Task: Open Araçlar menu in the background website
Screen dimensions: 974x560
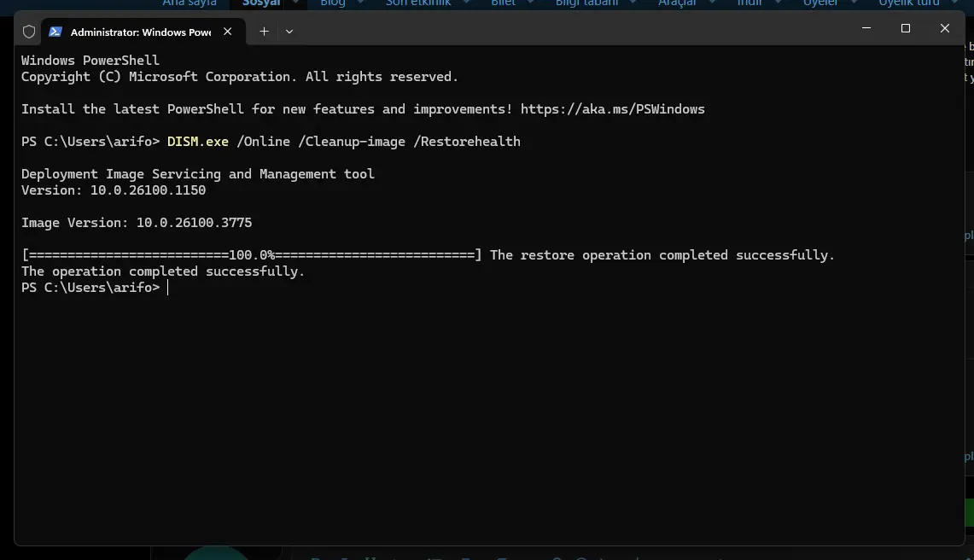Action: (x=677, y=3)
